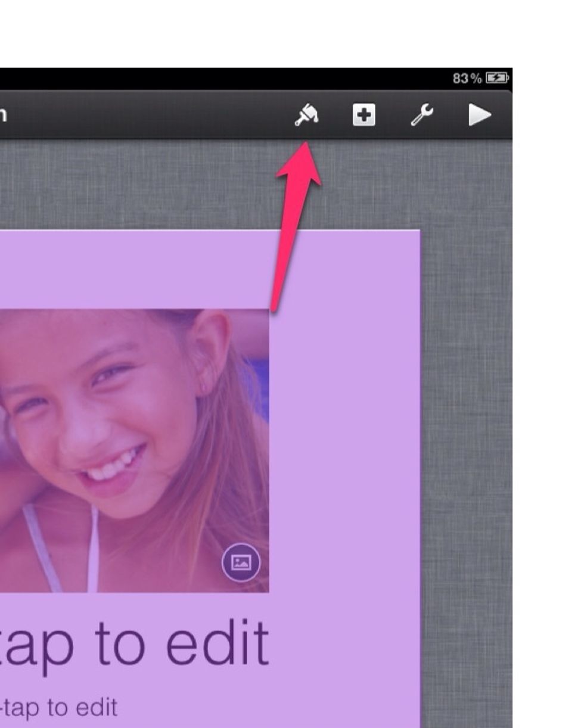Click the 83% battery percentage
Image resolution: width=584 pixels, height=728 pixels.
[x=467, y=78]
